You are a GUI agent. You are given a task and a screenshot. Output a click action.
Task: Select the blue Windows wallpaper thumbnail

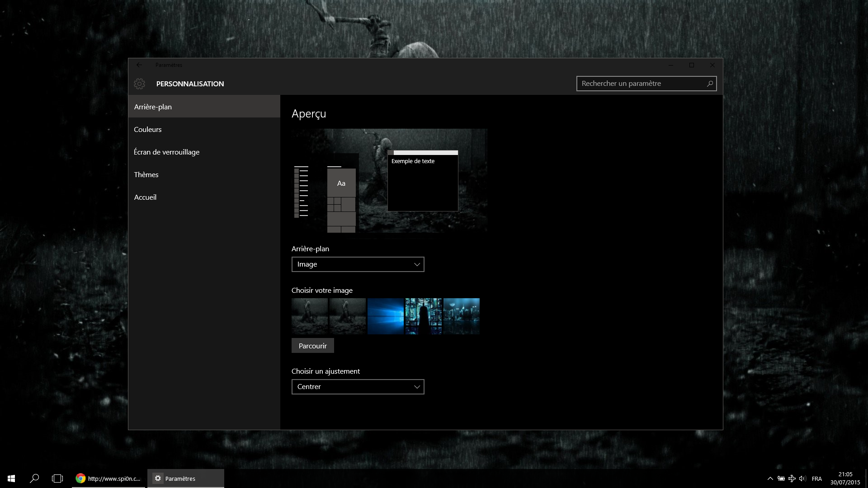(386, 316)
